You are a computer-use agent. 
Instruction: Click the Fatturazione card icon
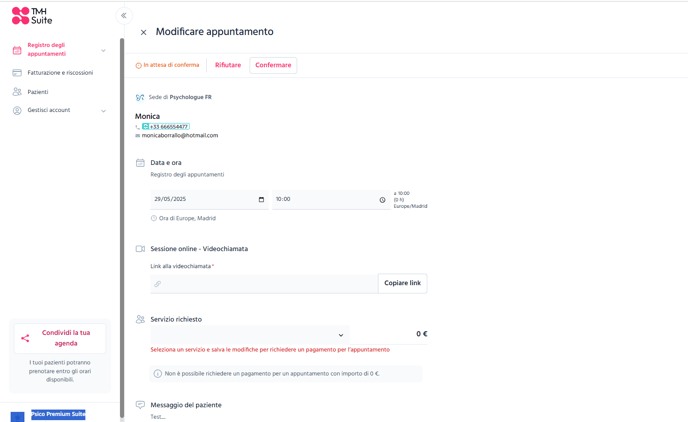tap(17, 73)
